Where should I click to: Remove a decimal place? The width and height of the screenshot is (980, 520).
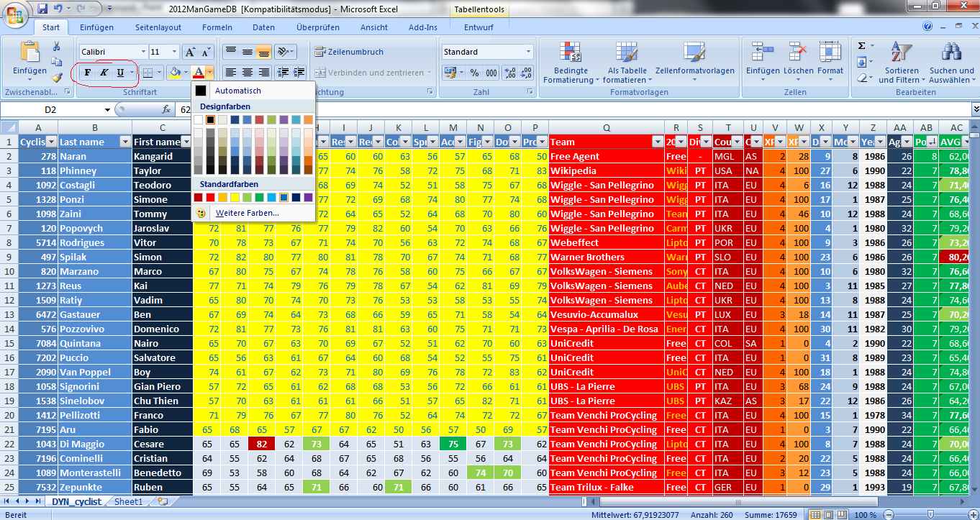tap(526, 73)
